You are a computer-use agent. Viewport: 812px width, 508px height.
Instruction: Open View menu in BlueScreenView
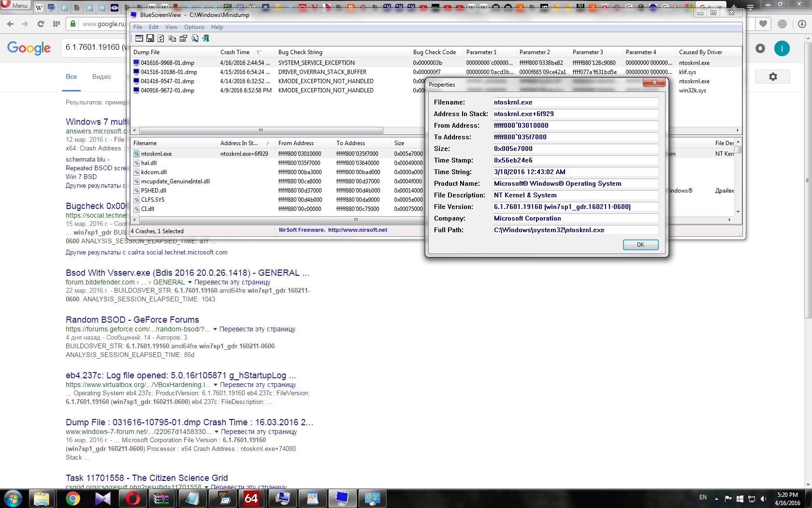[171, 27]
